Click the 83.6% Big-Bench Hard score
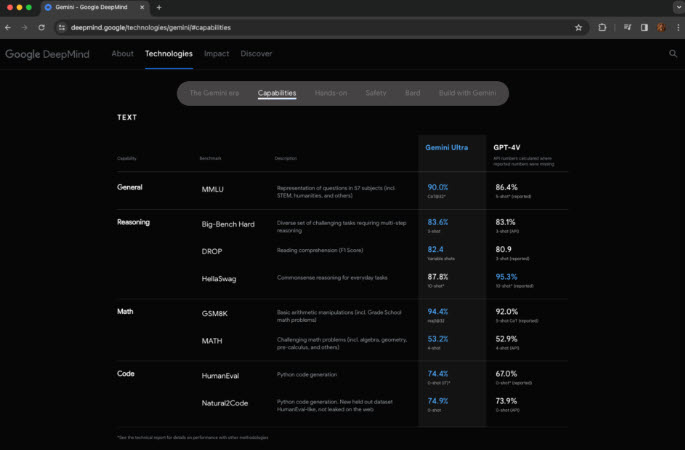Screen dimensions: 685x450 pos(438,222)
